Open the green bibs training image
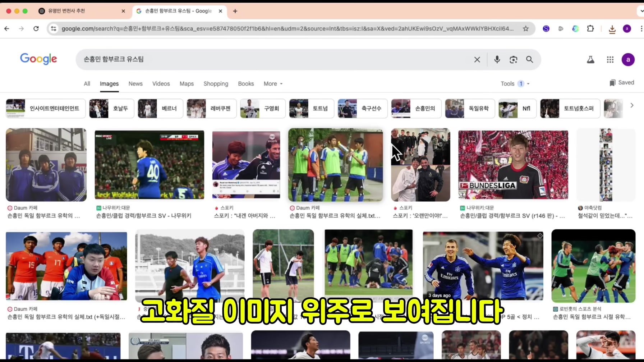Viewport: 644px width, 362px height. point(335,165)
